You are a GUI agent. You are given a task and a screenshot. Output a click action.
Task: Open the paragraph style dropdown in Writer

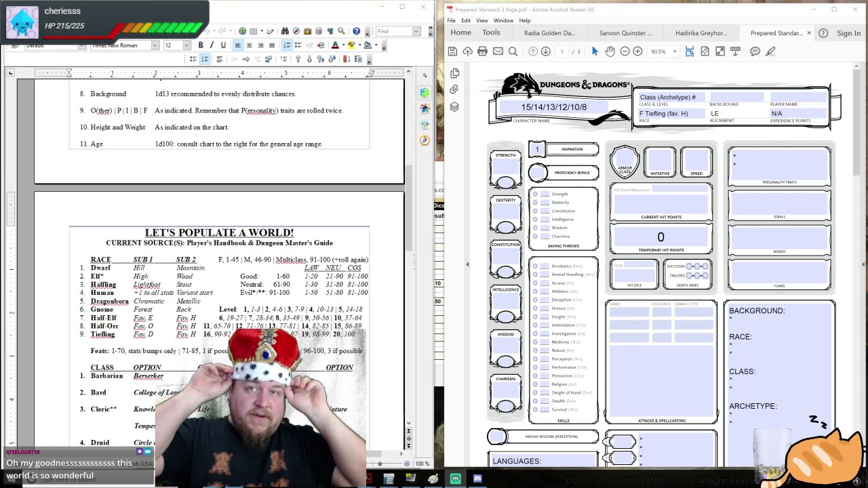[x=82, y=45]
